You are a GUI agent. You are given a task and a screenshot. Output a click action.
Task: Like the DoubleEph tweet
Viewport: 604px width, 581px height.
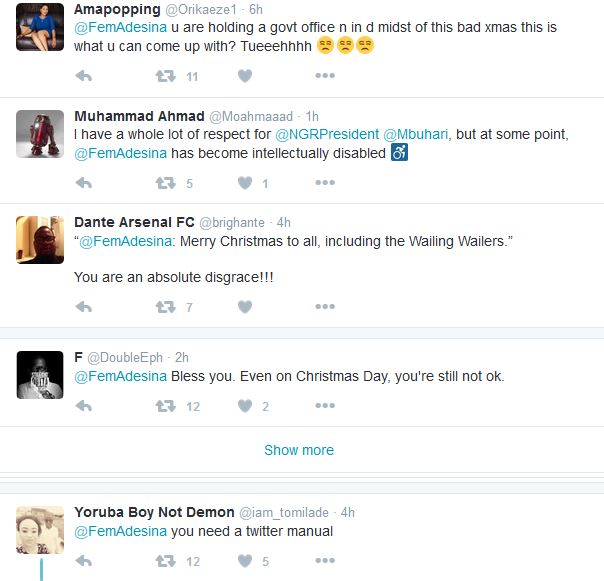coord(244,406)
